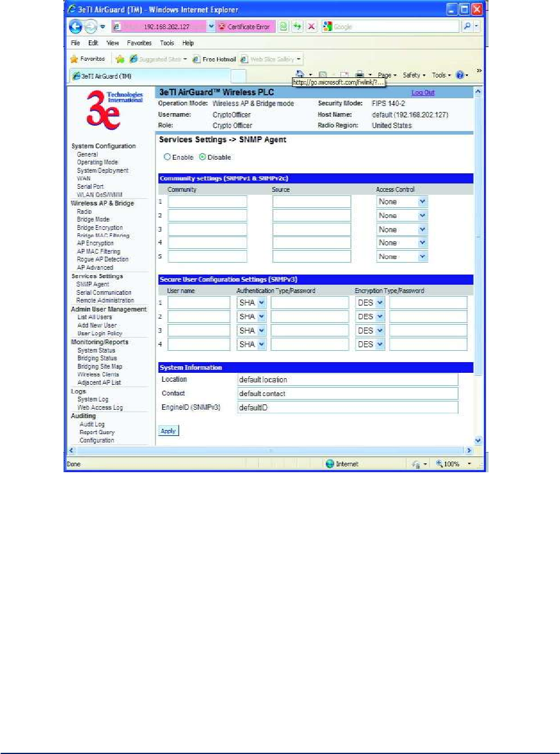Click the browser Back arrow button

click(x=76, y=27)
